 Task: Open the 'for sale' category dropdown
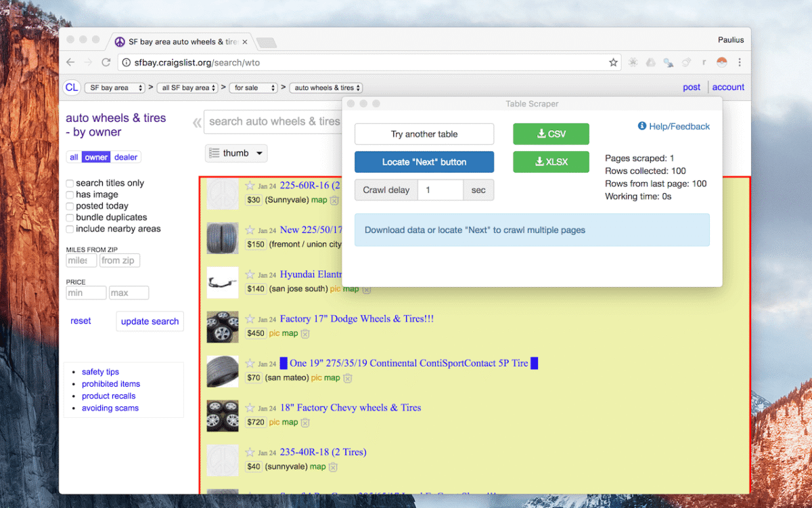(253, 87)
